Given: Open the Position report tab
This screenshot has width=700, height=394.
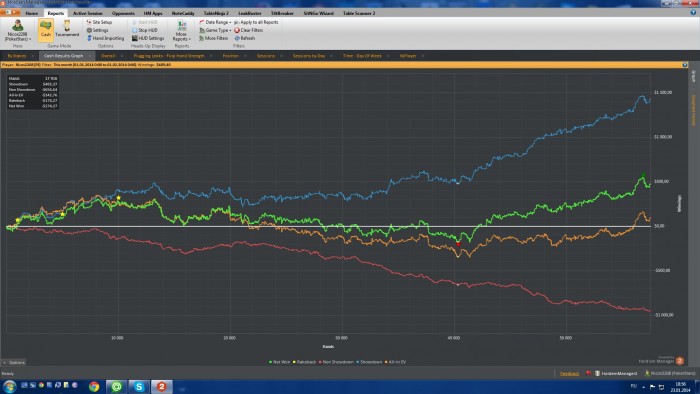Looking at the screenshot, I should [x=231, y=56].
